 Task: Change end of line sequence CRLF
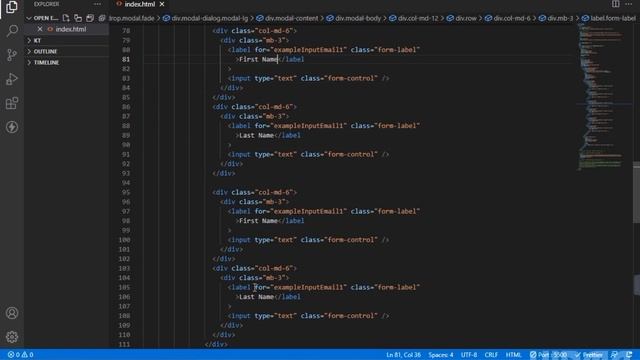click(491, 355)
